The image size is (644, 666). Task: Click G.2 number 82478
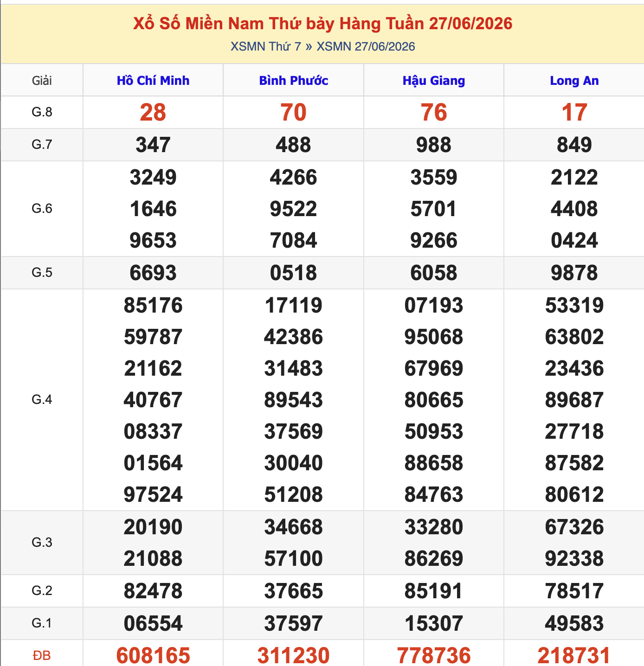(x=153, y=591)
